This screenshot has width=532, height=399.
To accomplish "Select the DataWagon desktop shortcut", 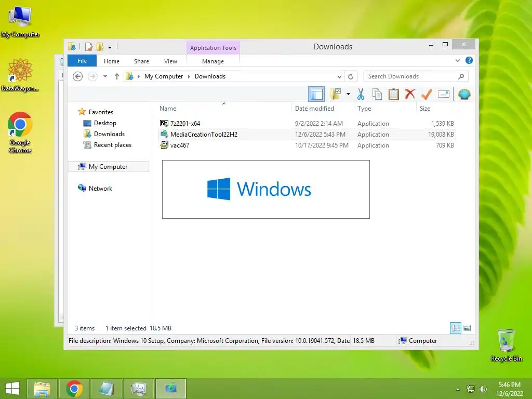I will 20,75.
